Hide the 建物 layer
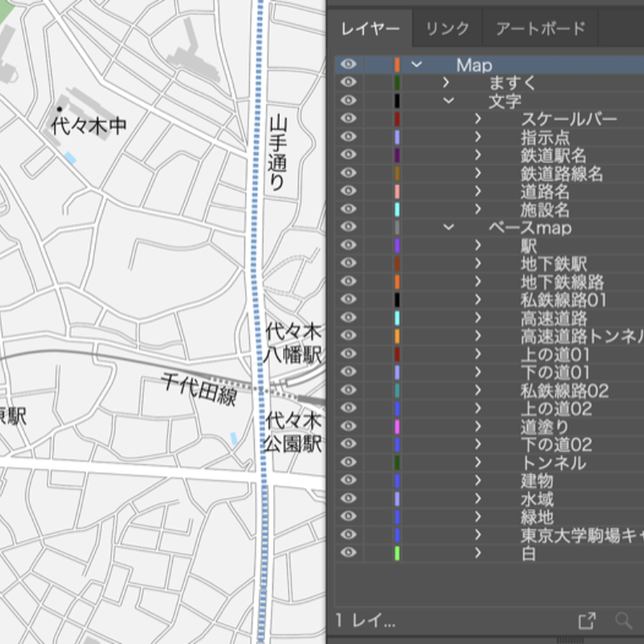Viewport: 644px width, 644px height. (349, 480)
